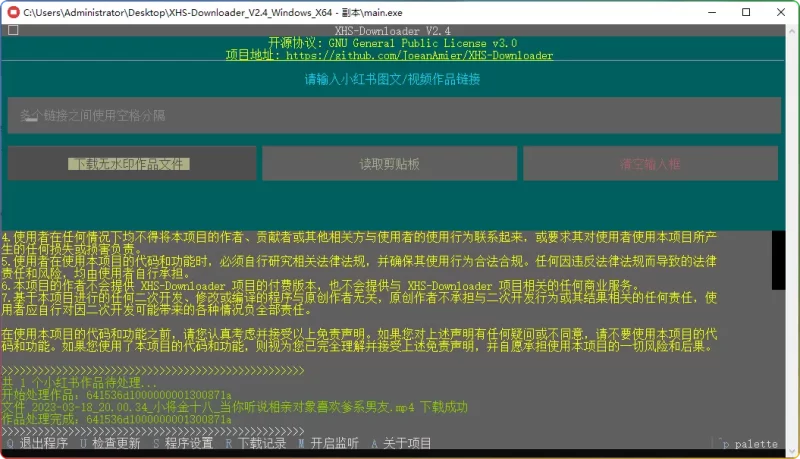This screenshot has height=459, width=800.
Task: Open the ^p palette command
Action: (x=748, y=444)
